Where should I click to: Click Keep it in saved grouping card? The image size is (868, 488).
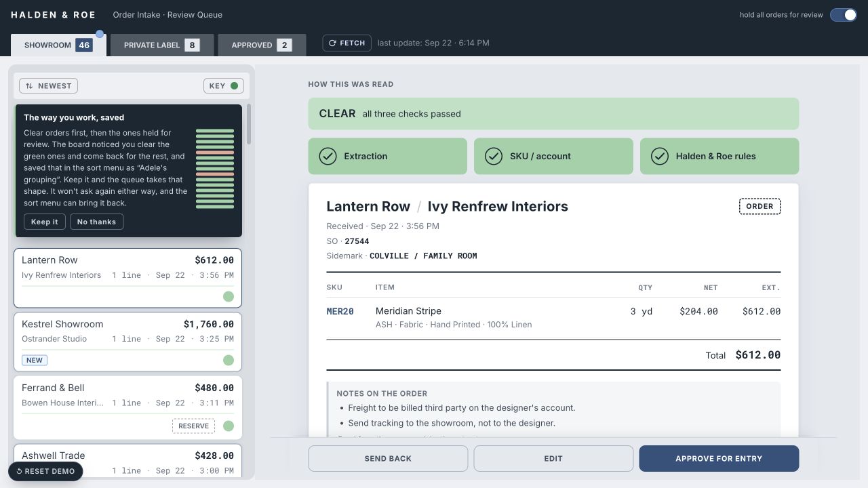(x=45, y=222)
